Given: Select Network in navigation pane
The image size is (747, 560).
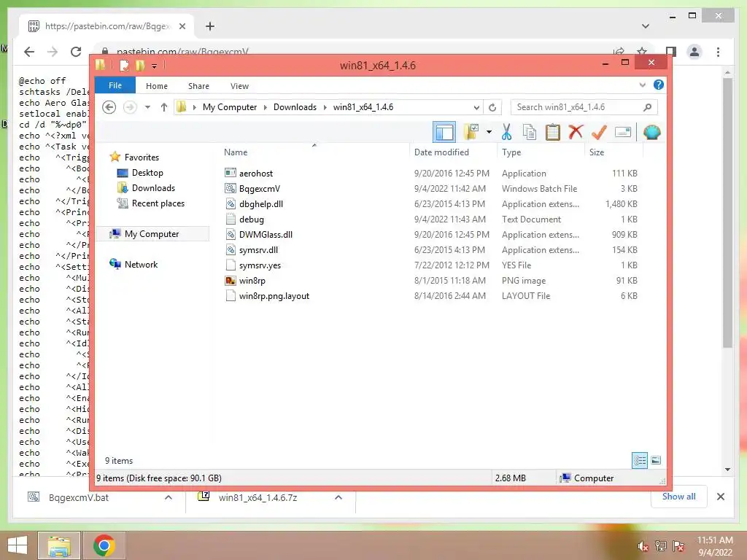Looking at the screenshot, I should point(141,264).
